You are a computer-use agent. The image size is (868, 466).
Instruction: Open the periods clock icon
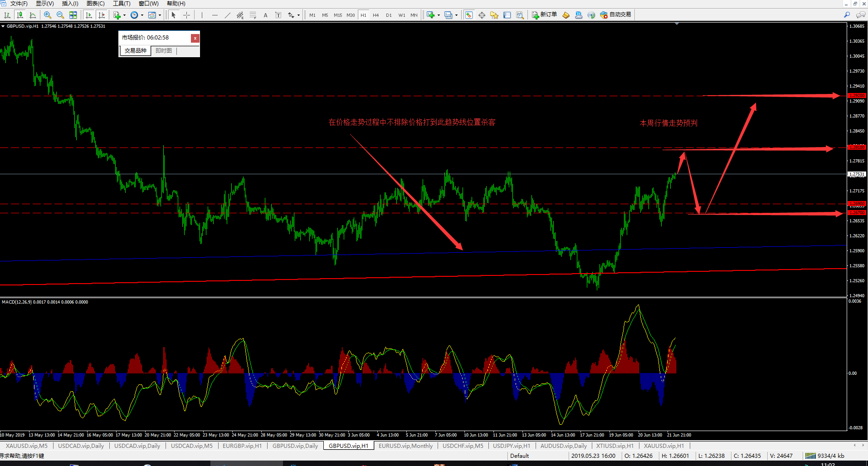point(134,15)
